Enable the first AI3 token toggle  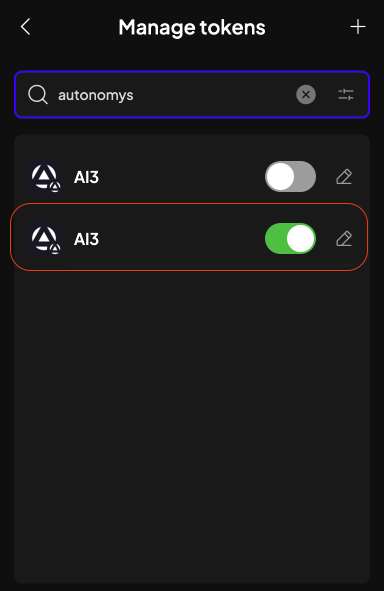pos(290,177)
